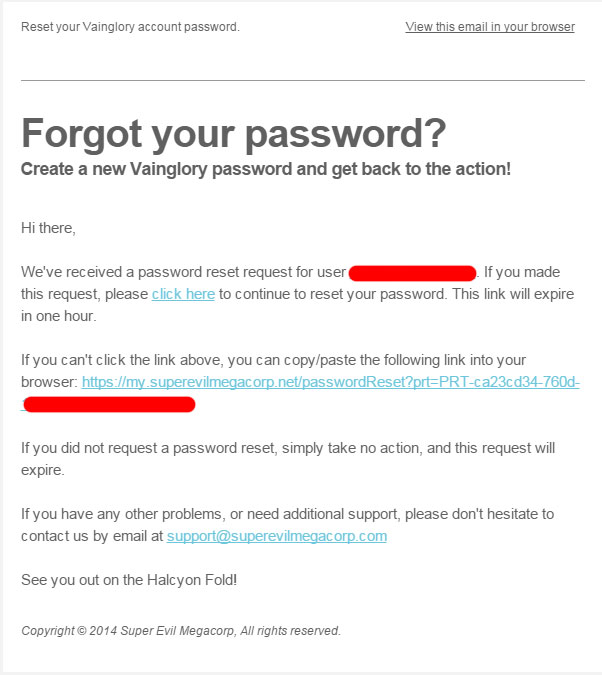Click the "If you have any other problems" sentence
This screenshot has height=675, width=602.
287,514
